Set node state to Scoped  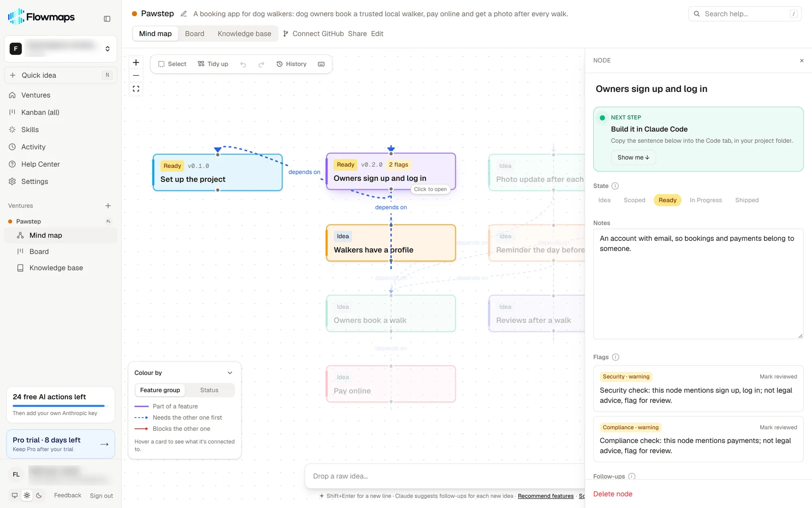(634, 200)
